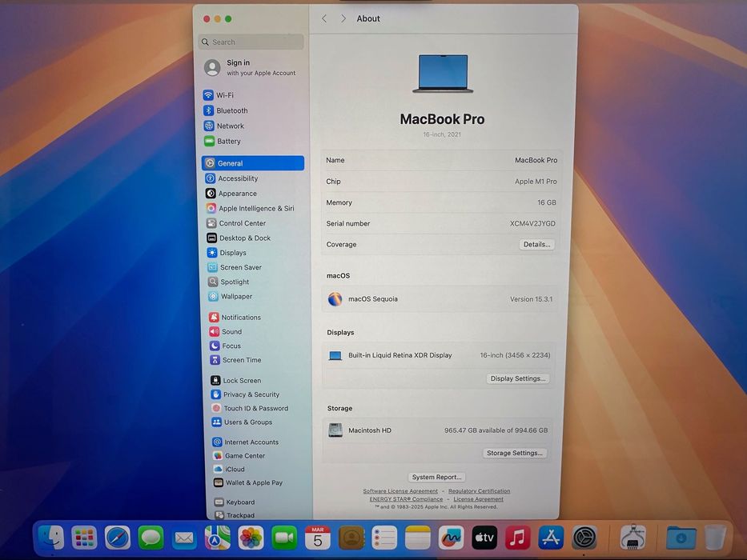The height and width of the screenshot is (560, 747).
Task: Open Keyboard settings in sidebar
Action: (235, 502)
